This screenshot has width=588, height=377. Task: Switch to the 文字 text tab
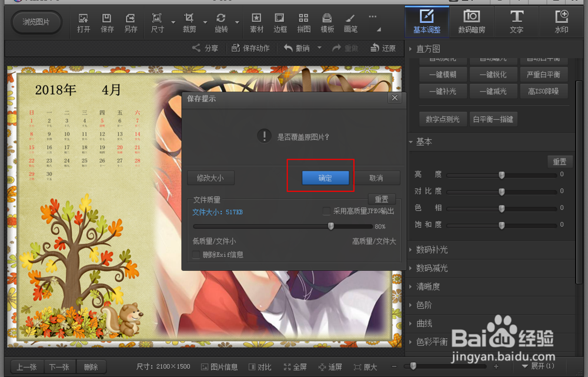[516, 22]
